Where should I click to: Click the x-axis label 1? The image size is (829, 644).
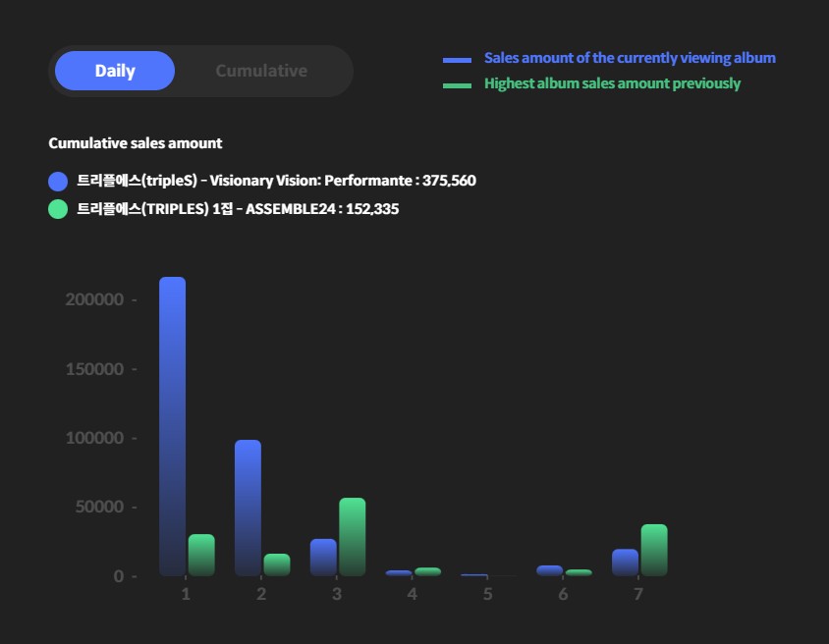point(186,594)
